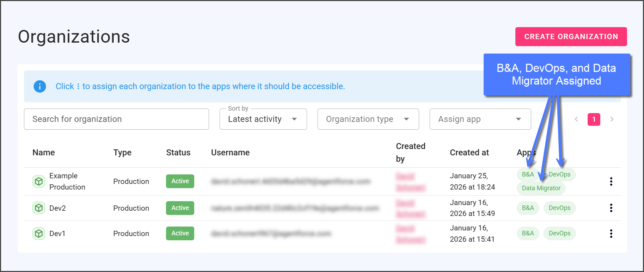Click the DevOps chip in Dev2 row

559,208
